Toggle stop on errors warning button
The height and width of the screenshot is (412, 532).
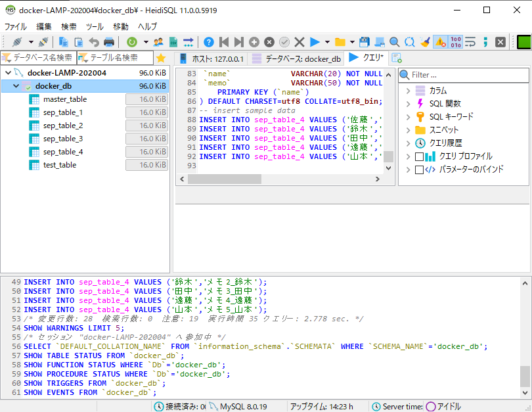tap(441, 42)
